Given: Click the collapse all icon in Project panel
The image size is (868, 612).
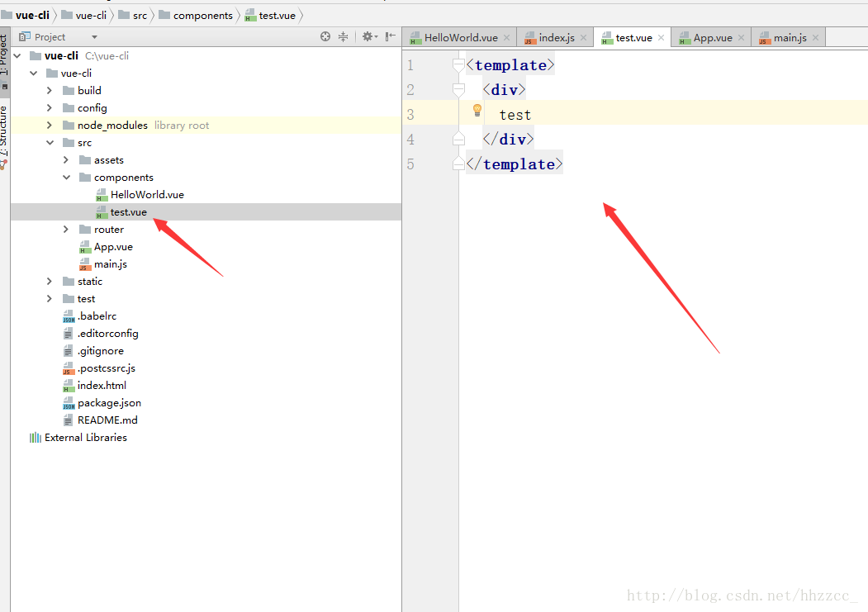Looking at the screenshot, I should coord(344,36).
